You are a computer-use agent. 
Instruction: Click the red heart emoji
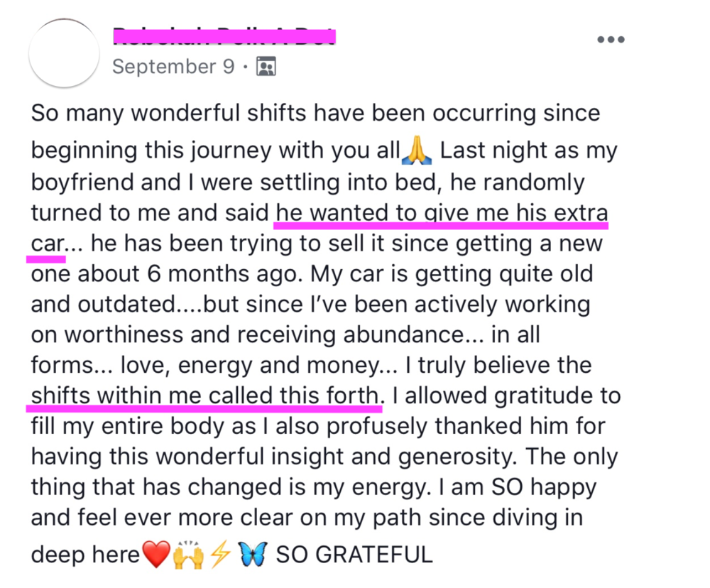click(x=155, y=554)
